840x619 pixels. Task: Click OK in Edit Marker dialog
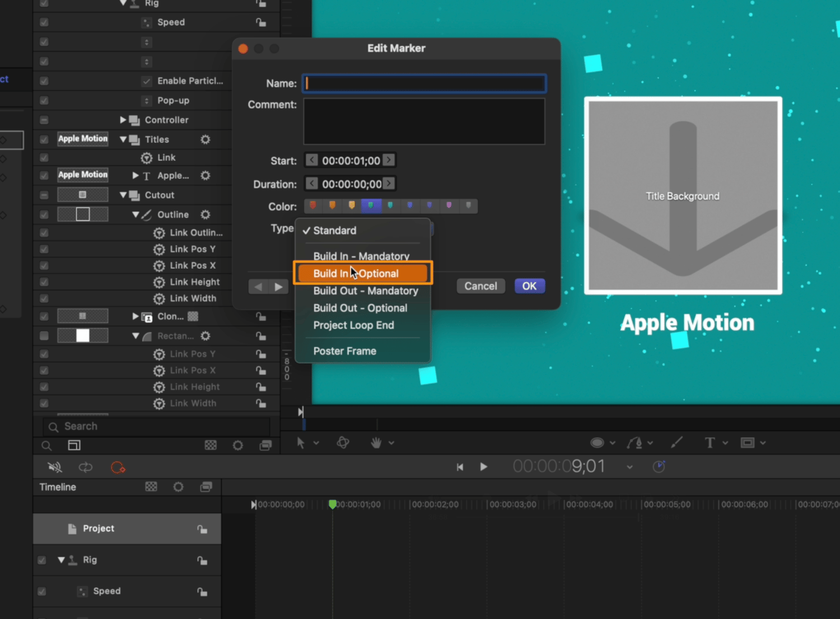pyautogui.click(x=529, y=286)
